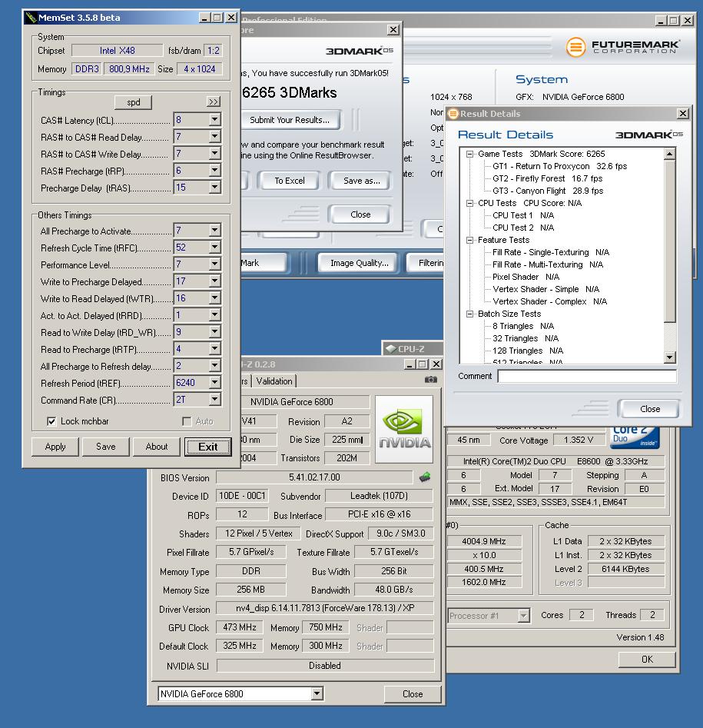The height and width of the screenshot is (728, 703).
Task: Click the Futuremark orange logo icon
Action: (575, 47)
